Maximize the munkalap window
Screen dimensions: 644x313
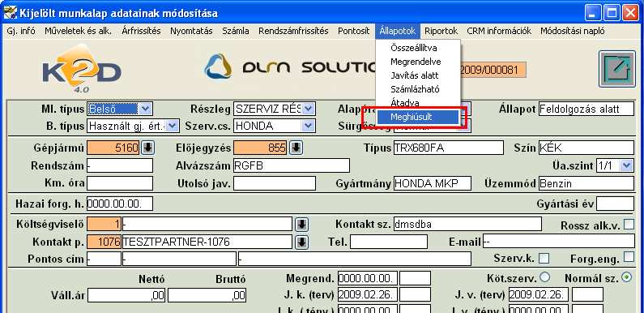tap(612, 14)
